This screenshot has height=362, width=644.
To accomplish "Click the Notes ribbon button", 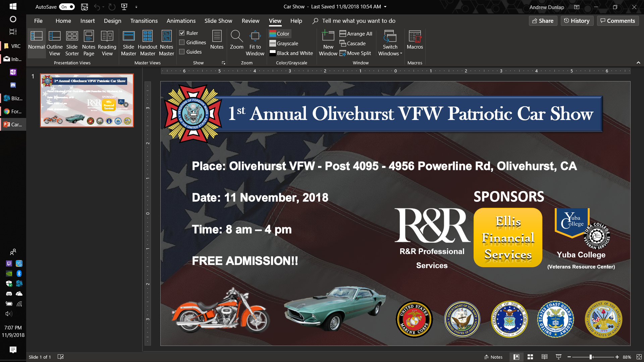I will 217,40.
